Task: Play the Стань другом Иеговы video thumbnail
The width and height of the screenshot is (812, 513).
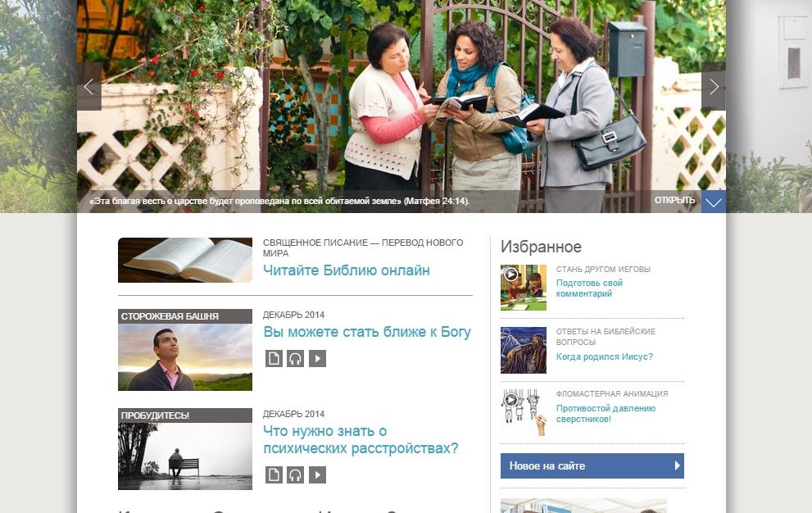Action: 523,288
